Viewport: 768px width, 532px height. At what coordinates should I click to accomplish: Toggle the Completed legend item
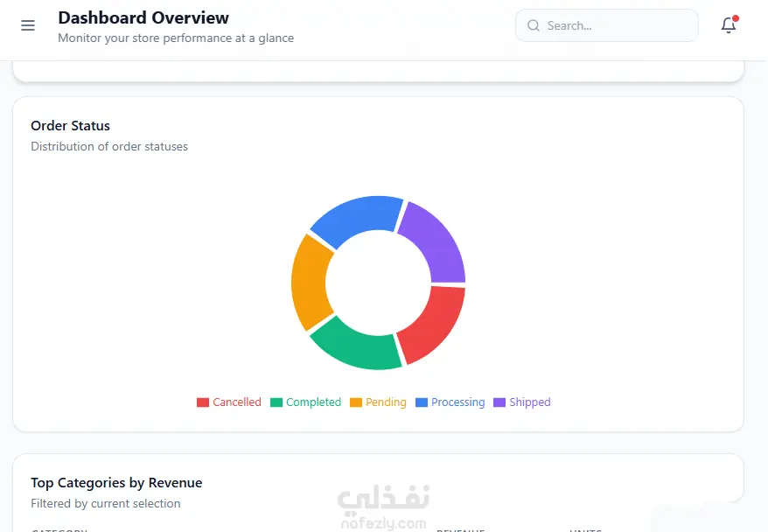pyautogui.click(x=305, y=402)
